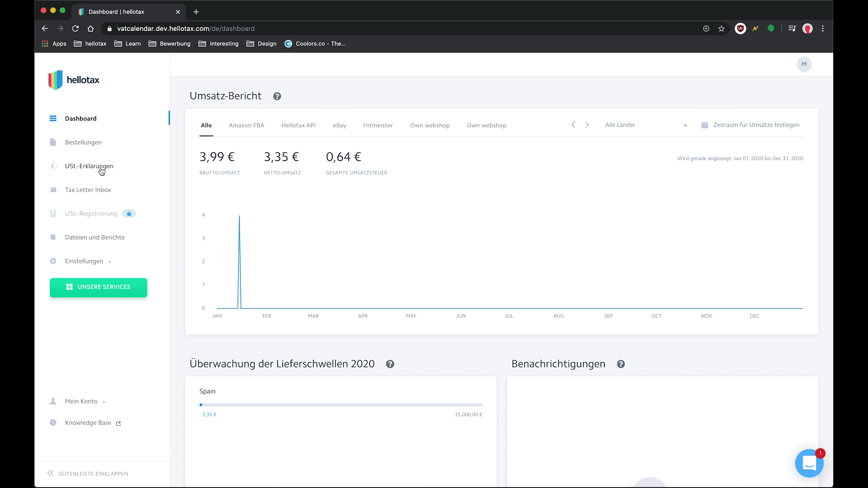The width and height of the screenshot is (868, 488).
Task: Click the lock badge next to USt.-Registrierung
Action: tap(129, 213)
